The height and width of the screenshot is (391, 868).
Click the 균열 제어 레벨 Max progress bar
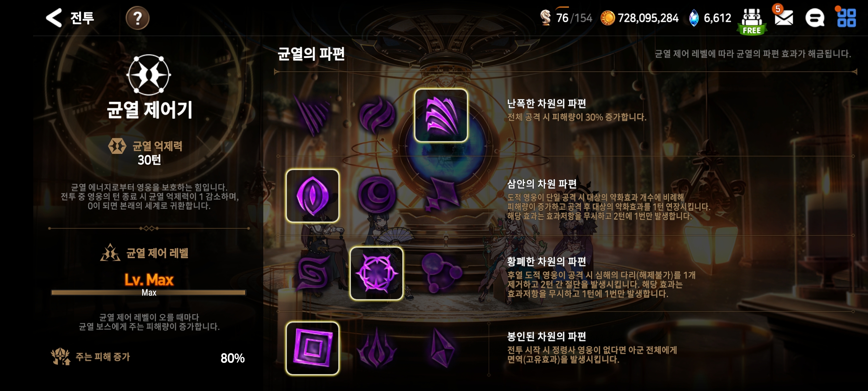[149, 292]
